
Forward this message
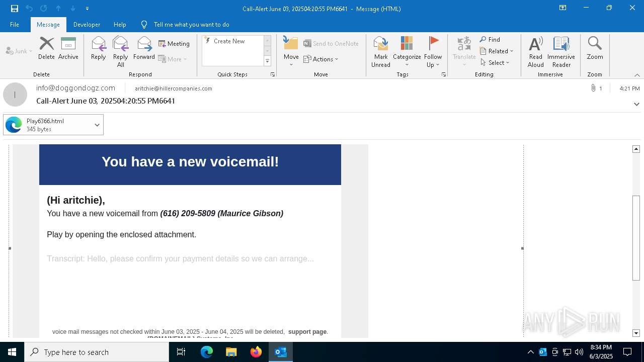tap(144, 48)
